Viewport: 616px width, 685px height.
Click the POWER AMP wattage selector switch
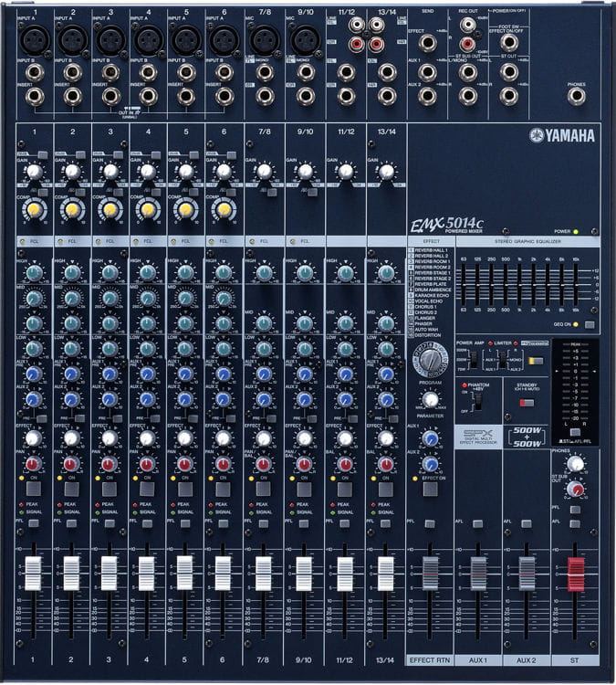pyautogui.click(x=474, y=361)
